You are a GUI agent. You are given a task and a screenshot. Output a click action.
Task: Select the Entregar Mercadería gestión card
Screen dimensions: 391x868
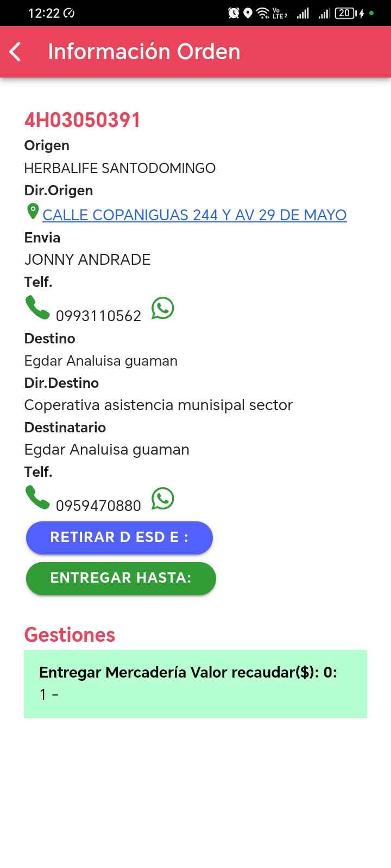pyautogui.click(x=195, y=684)
